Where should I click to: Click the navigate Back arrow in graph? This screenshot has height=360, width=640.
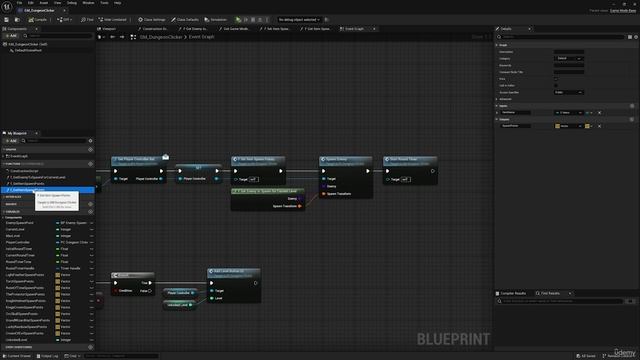[x=113, y=37]
